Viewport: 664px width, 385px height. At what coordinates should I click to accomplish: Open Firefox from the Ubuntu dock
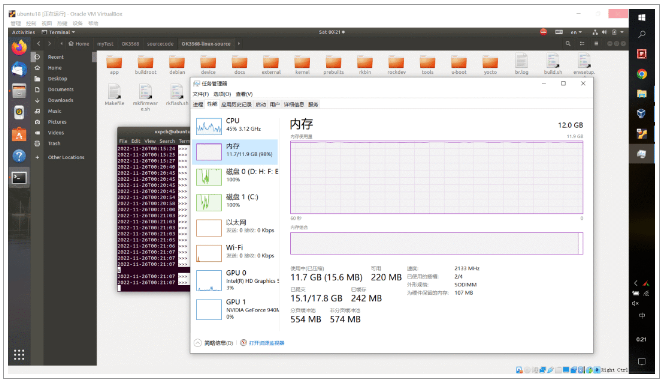tap(19, 47)
